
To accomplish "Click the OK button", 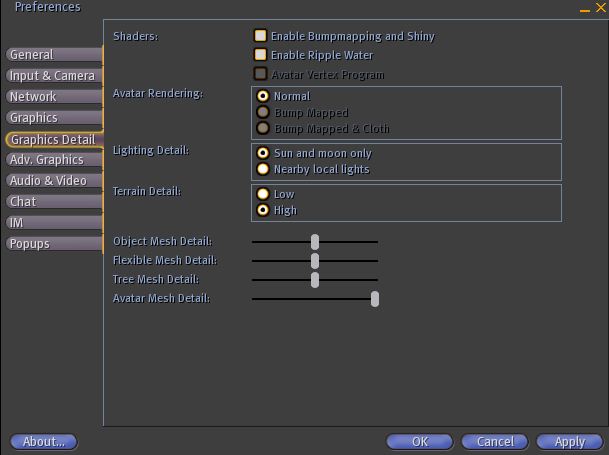I will pos(420,441).
